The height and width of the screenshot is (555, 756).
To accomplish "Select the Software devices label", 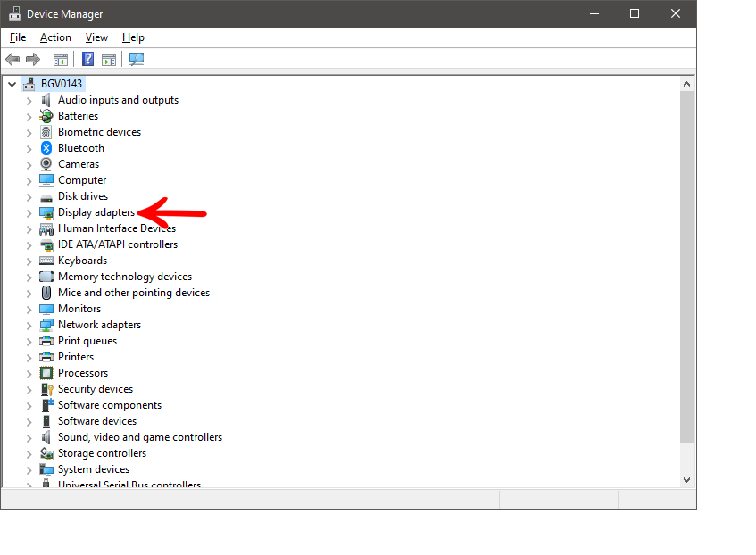I will 97,421.
